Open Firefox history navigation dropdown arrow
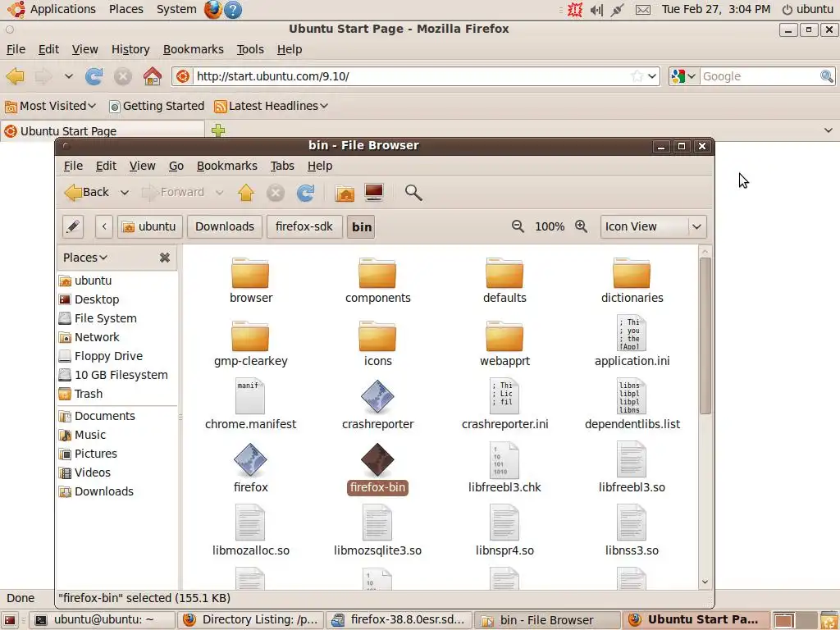 pyautogui.click(x=69, y=76)
